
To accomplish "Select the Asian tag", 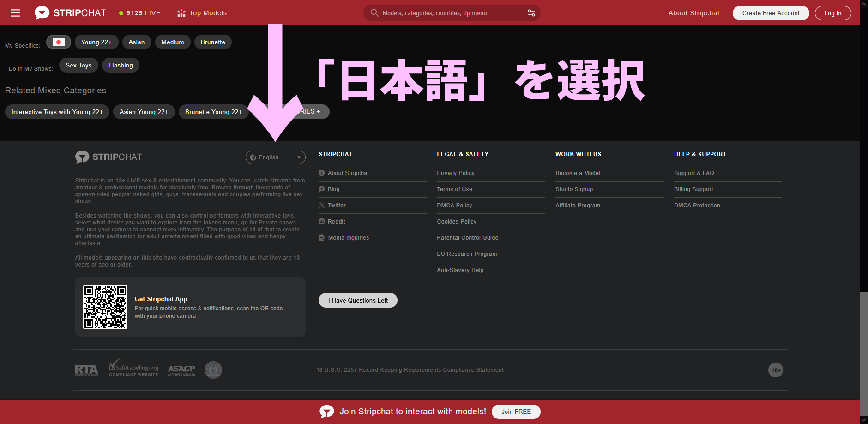I will pyautogui.click(x=137, y=42).
